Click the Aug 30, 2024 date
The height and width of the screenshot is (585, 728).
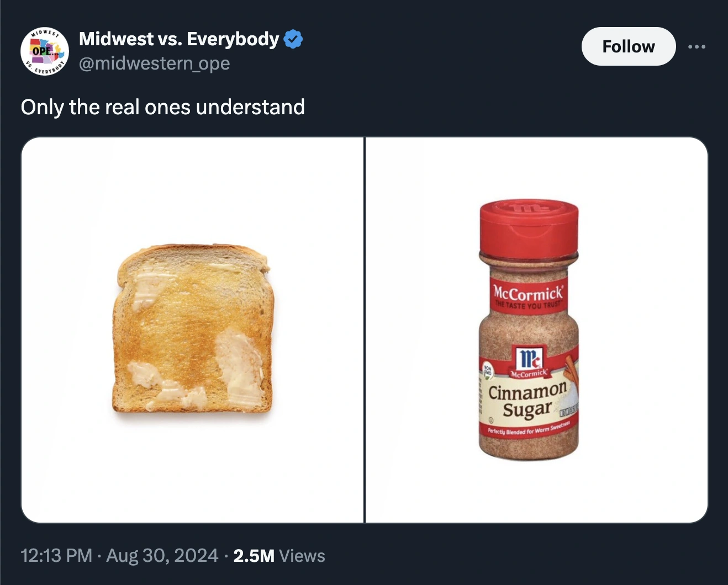tap(162, 555)
